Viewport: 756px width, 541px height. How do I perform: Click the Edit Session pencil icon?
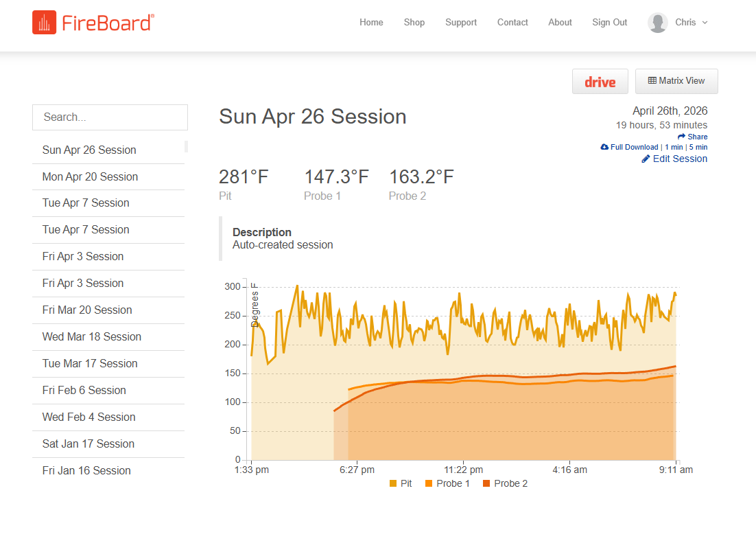(x=646, y=159)
